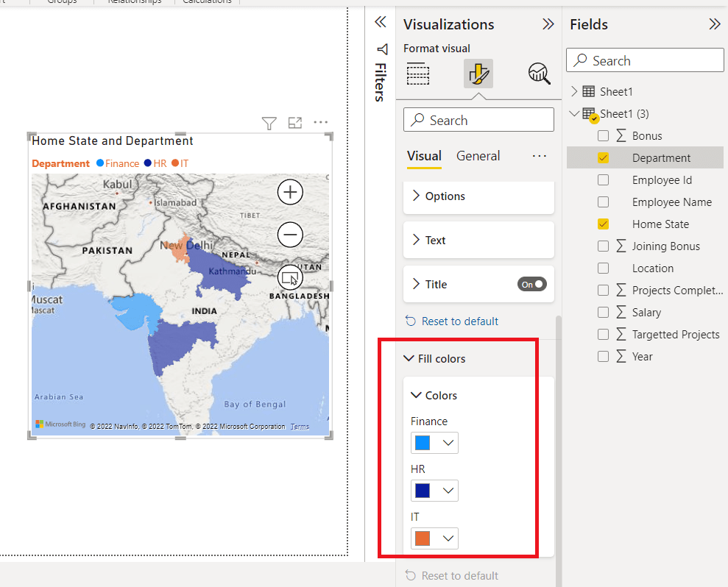
Task: Zoom out on the map with the minus button
Action: [290, 235]
